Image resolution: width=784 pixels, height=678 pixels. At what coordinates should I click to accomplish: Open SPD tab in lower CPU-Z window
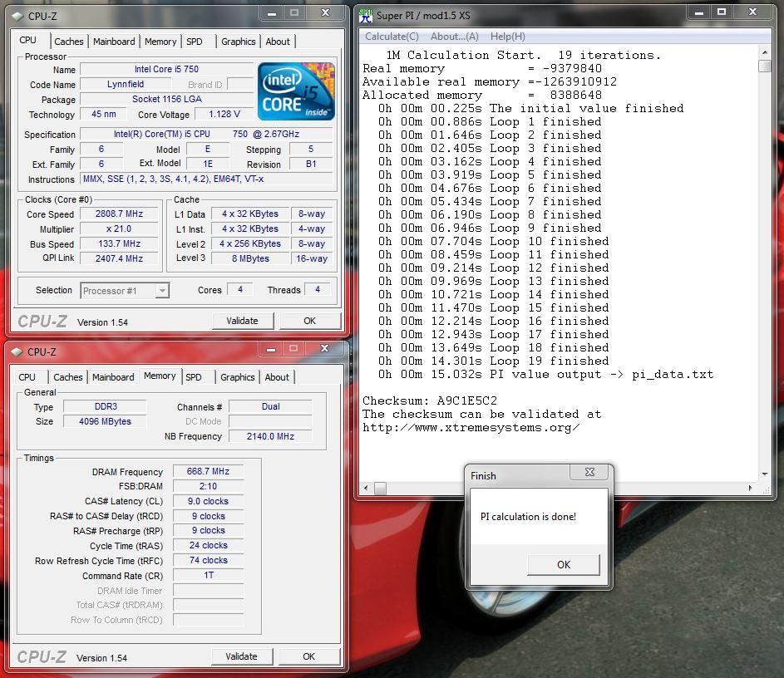coord(194,377)
